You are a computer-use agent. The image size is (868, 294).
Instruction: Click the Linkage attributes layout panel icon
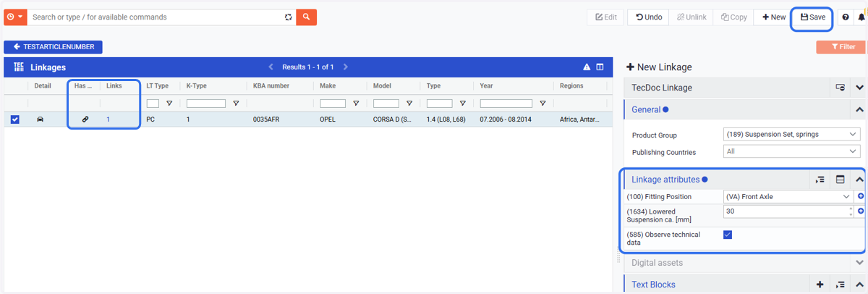[x=841, y=180]
